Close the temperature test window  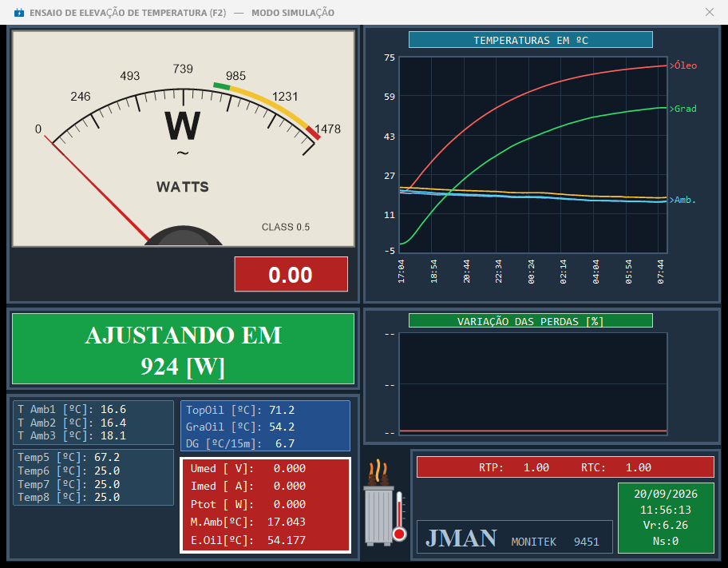pyautogui.click(x=710, y=12)
